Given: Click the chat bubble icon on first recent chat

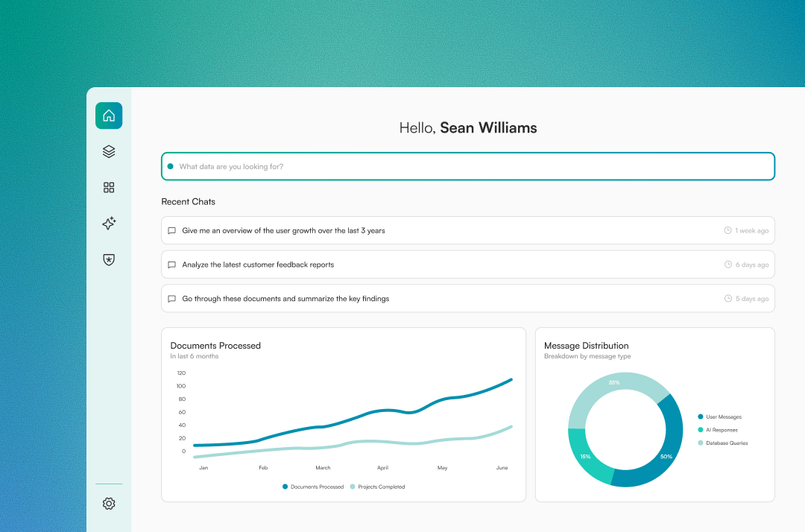Looking at the screenshot, I should click(171, 230).
